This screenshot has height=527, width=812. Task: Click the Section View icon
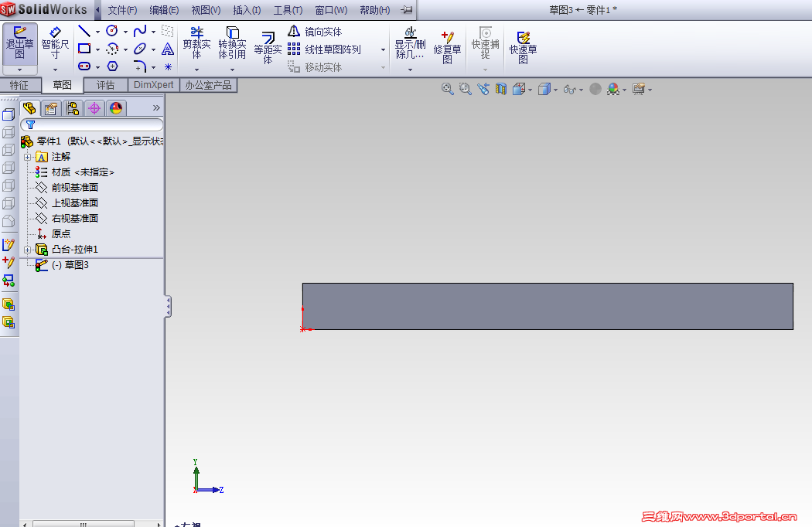pyautogui.click(x=501, y=89)
